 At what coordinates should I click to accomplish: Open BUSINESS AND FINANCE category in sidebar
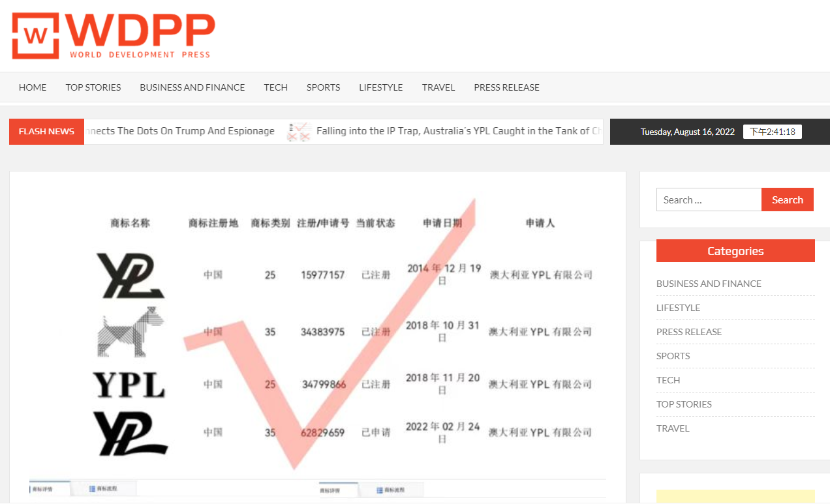[x=709, y=284]
